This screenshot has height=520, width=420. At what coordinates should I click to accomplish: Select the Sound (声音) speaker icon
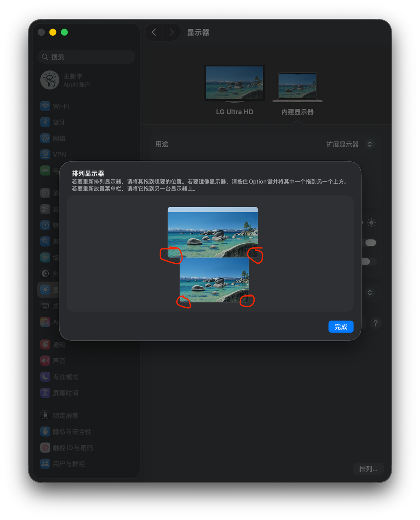point(45,361)
